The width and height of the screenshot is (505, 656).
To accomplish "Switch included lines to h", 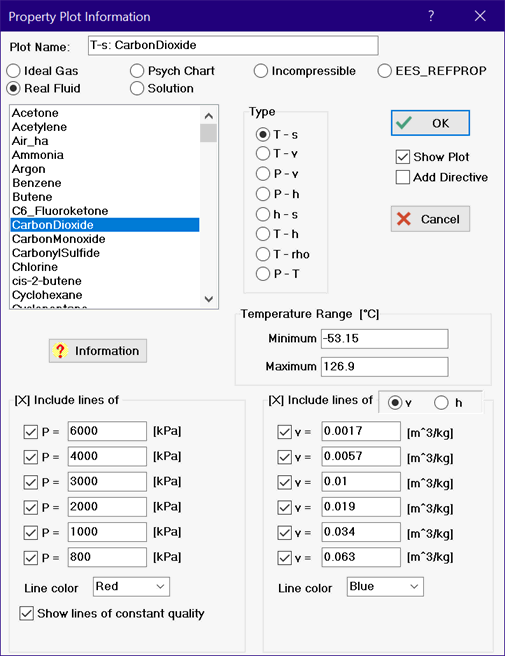I will pos(441,402).
